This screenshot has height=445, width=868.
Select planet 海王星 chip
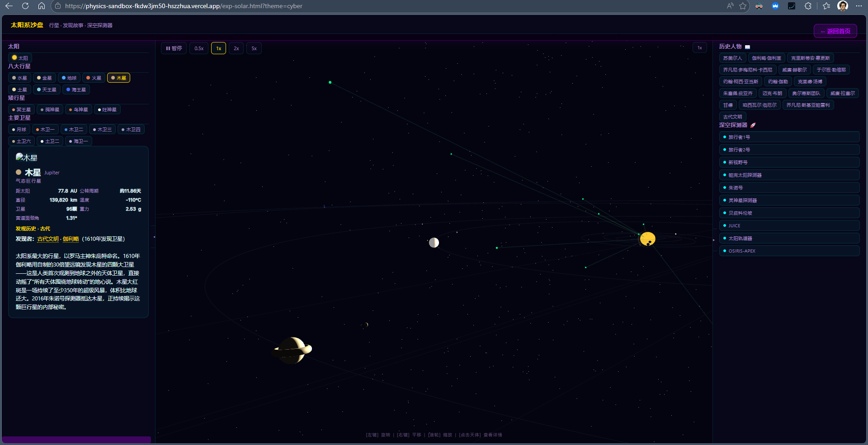76,89
